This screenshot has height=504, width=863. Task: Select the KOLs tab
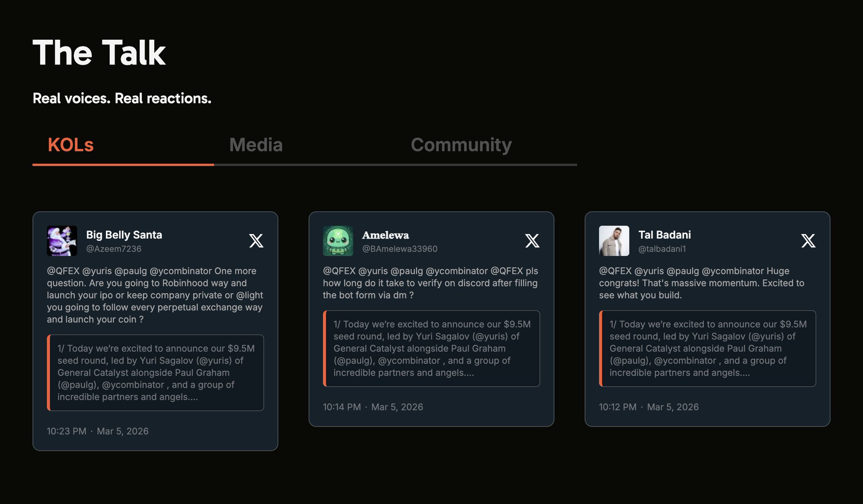pos(71,145)
